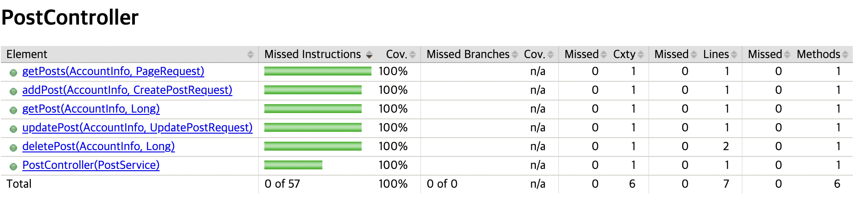
Task: Open getPosts(AccountInfo, PageRequest) method link
Action: coord(113,71)
